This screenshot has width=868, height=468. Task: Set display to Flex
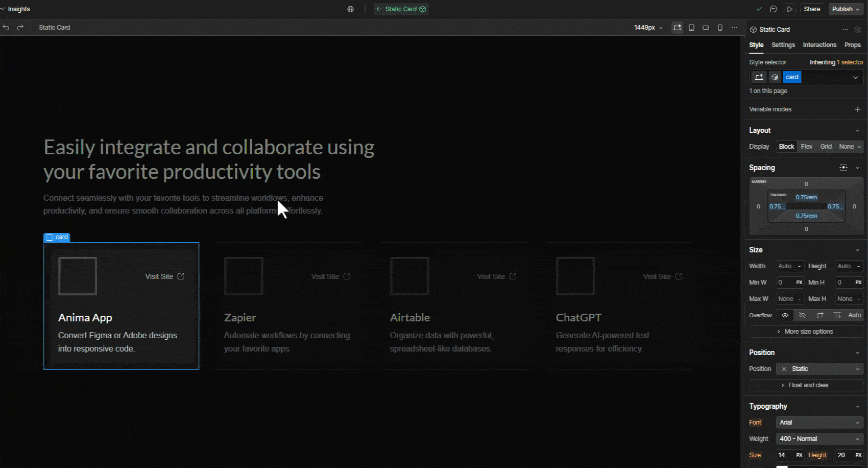(806, 147)
